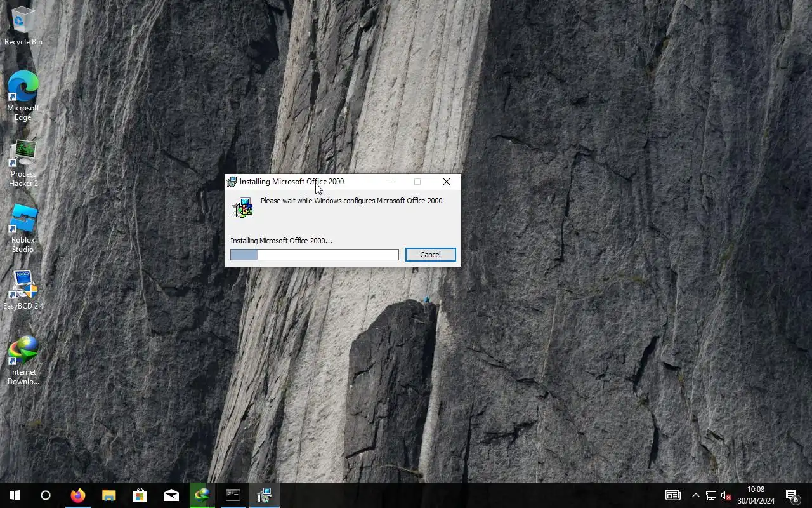This screenshot has height=508, width=812.
Task: Select the Microsoft Edge desktop shortcut
Action: click(23, 97)
